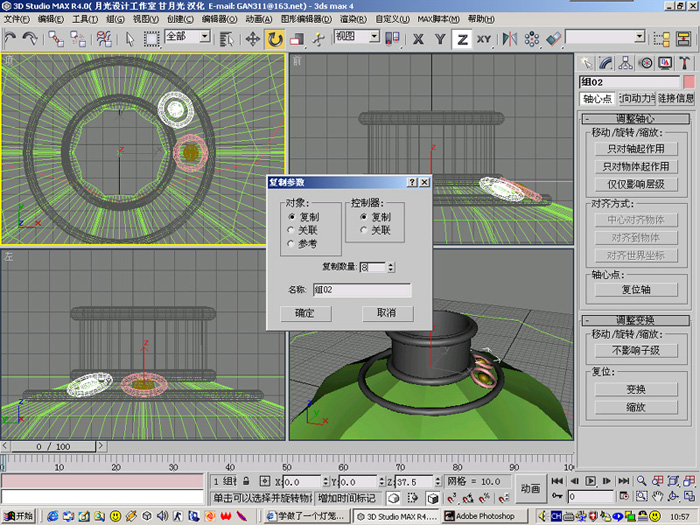Activate the Select and Rotate tool
This screenshot has width=700, height=525.
pos(275,39)
